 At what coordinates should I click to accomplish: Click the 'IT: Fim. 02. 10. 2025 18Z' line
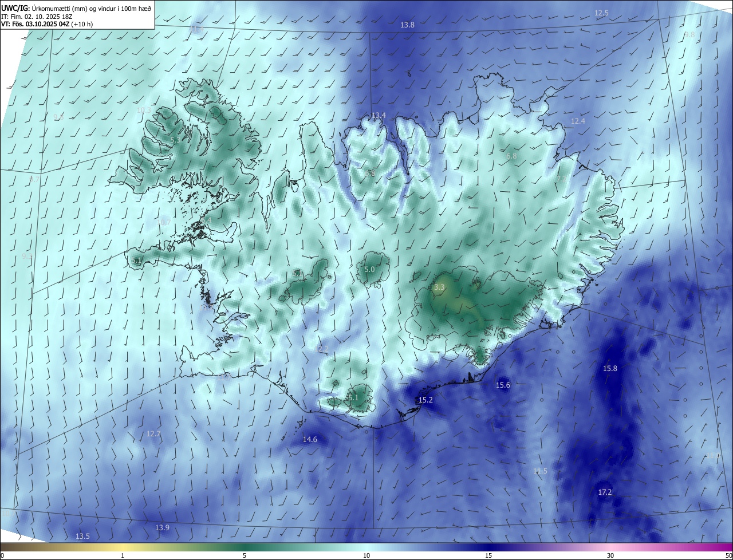pos(37,17)
